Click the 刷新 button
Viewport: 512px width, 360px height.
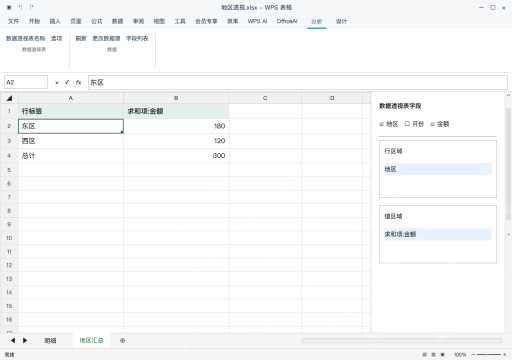81,39
